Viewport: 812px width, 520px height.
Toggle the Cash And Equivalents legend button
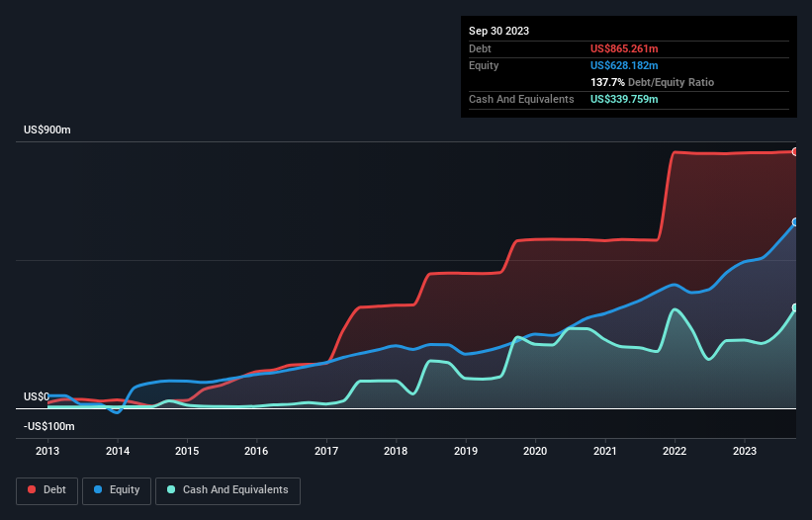(x=227, y=490)
